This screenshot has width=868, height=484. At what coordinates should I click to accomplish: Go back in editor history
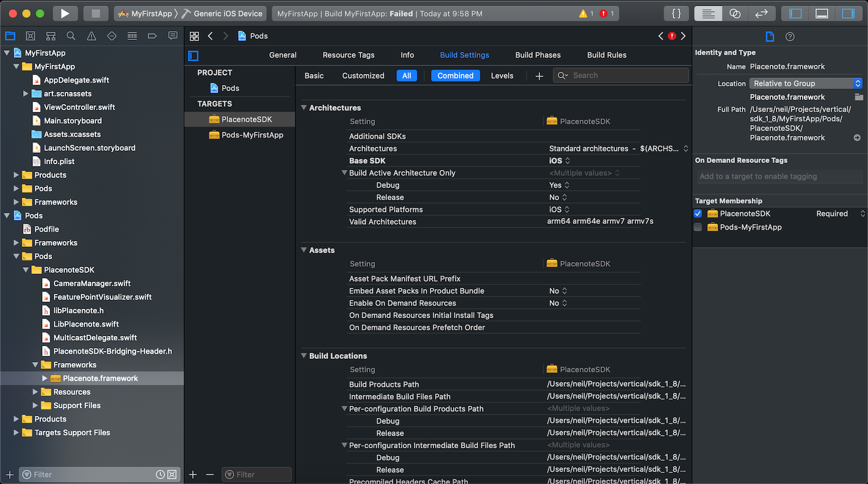pos(211,36)
